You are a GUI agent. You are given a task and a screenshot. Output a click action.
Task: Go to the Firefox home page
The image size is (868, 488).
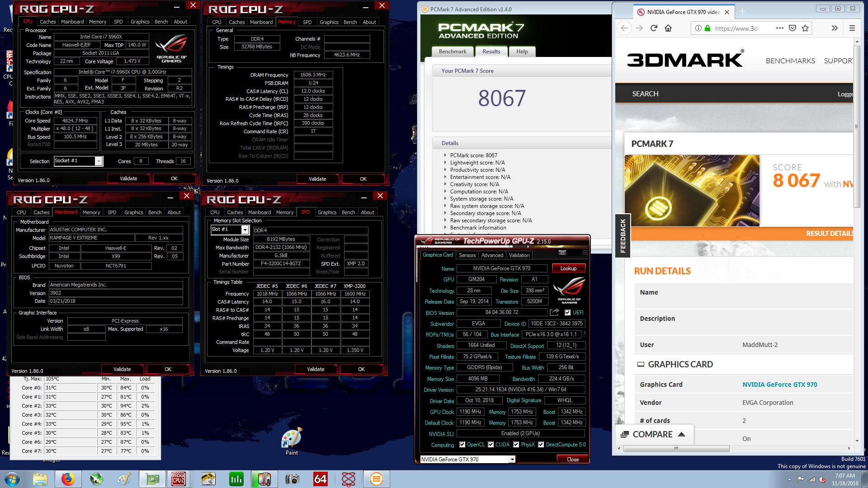click(x=668, y=28)
